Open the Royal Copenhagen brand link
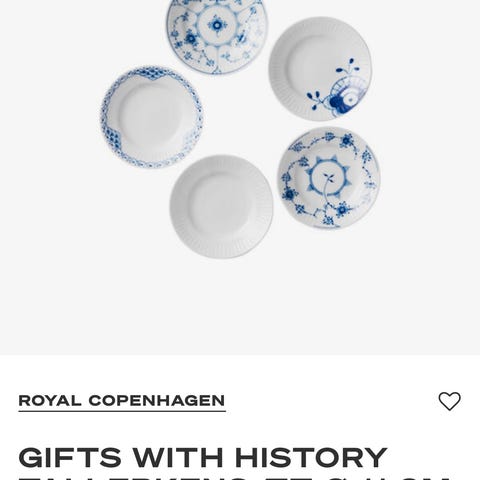The height and width of the screenshot is (480, 480). tap(122, 401)
